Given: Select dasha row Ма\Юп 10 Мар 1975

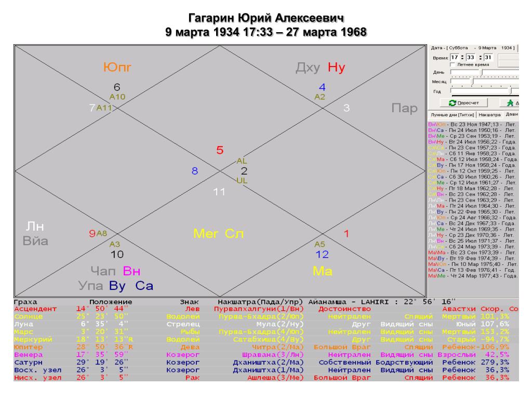Looking at the screenshot, I should [x=472, y=264].
